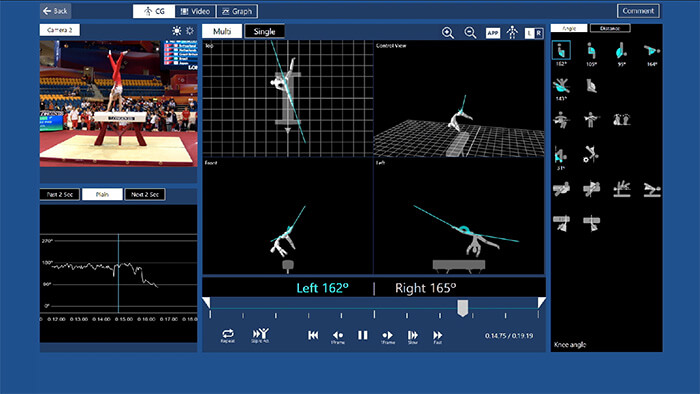Select the R side toggle

539,33
